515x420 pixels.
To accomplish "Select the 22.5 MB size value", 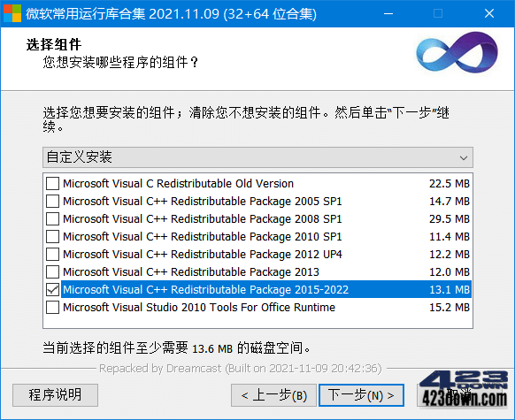I will (x=450, y=183).
